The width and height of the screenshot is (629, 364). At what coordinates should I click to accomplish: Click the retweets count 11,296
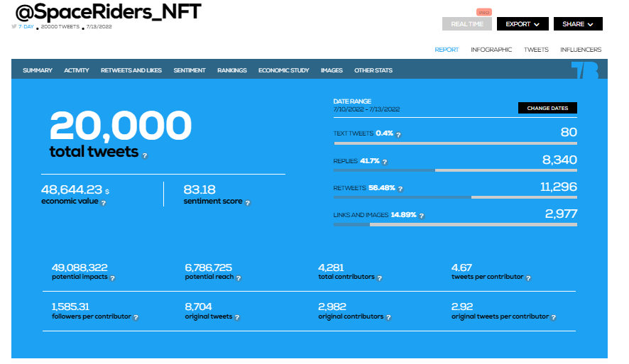[x=559, y=187]
